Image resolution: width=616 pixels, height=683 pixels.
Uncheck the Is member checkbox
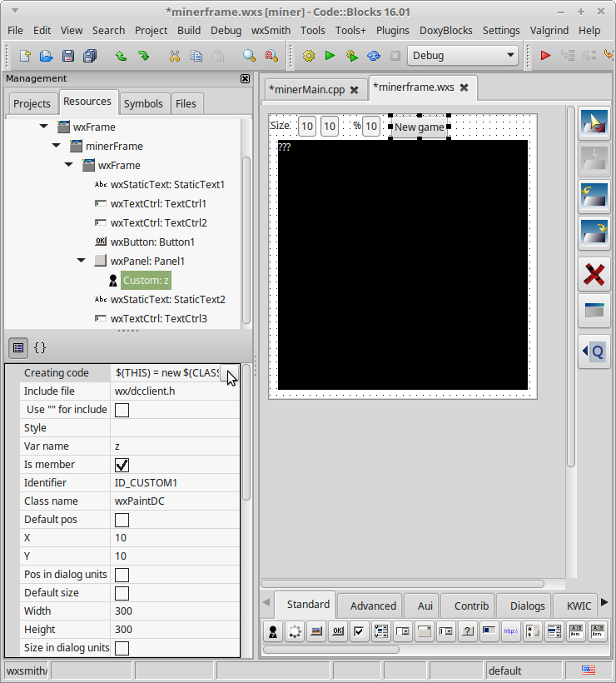(x=122, y=465)
